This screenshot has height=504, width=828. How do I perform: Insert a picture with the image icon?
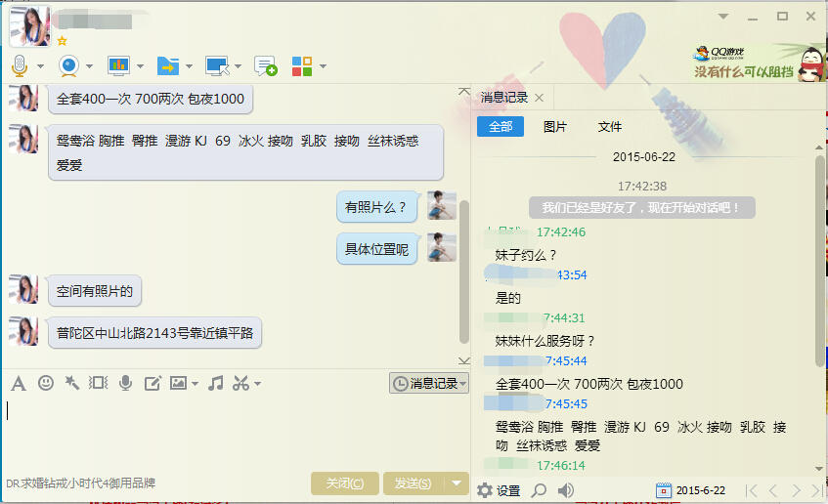point(178,383)
